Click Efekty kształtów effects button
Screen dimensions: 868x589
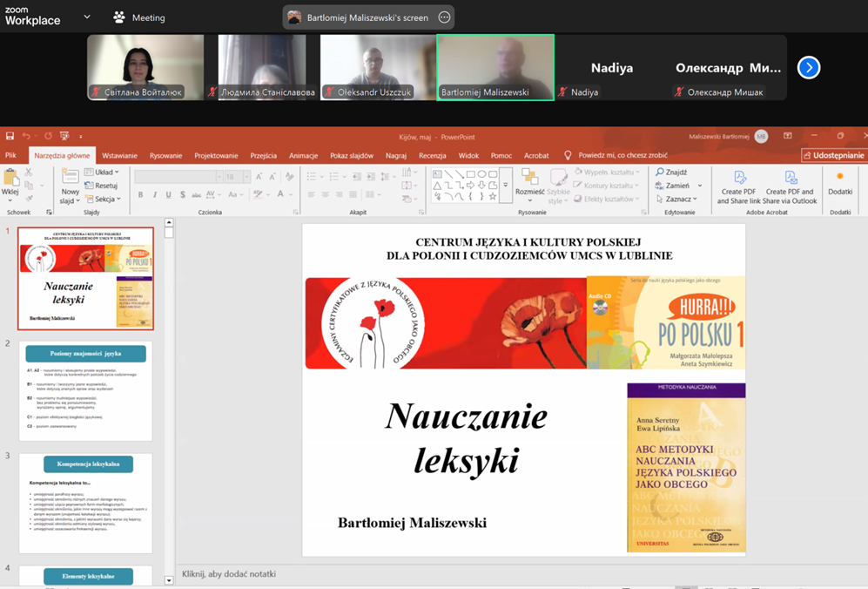tap(607, 199)
